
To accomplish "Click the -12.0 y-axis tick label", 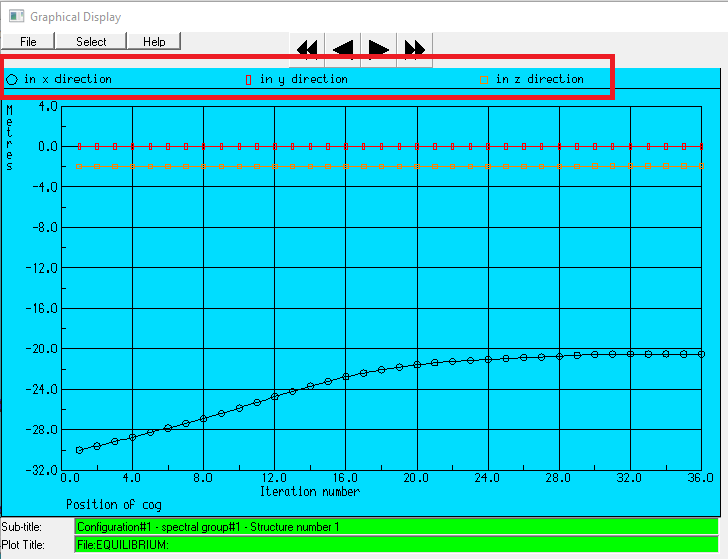I will point(42,268).
